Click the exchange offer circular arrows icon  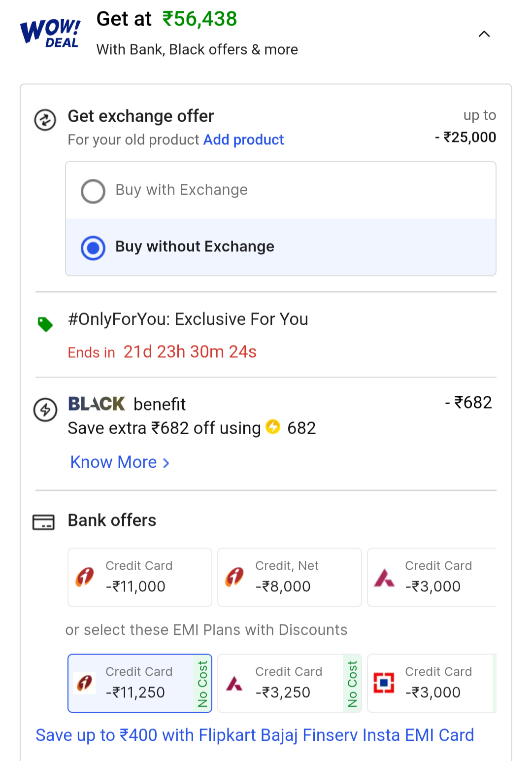click(x=45, y=120)
